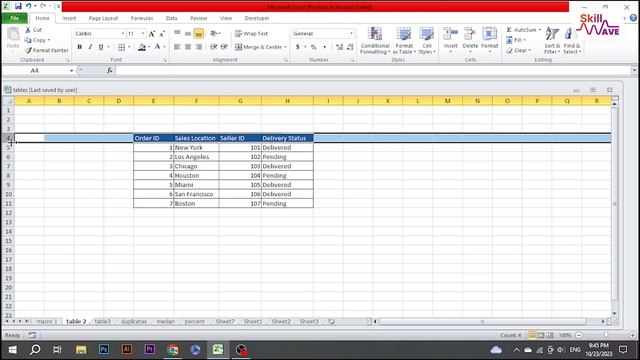Switch to the Formulas tab

(142, 18)
